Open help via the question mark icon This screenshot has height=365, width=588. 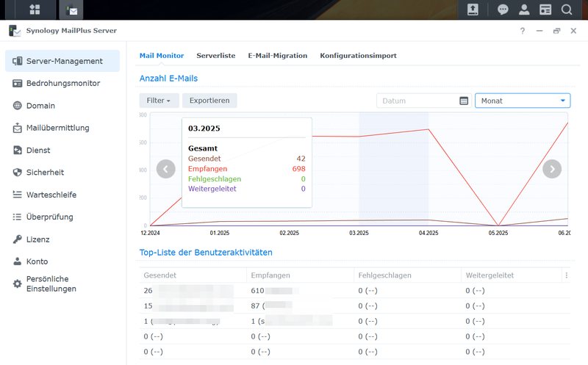point(523,31)
